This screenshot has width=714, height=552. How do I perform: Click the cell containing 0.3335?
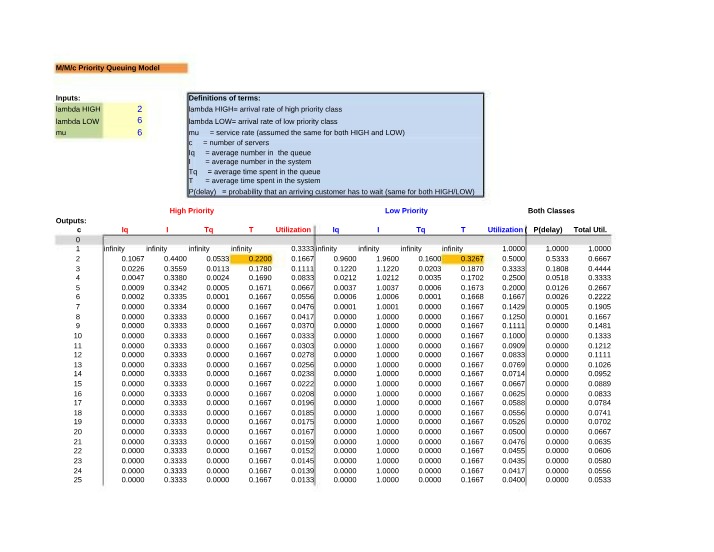[175, 296]
